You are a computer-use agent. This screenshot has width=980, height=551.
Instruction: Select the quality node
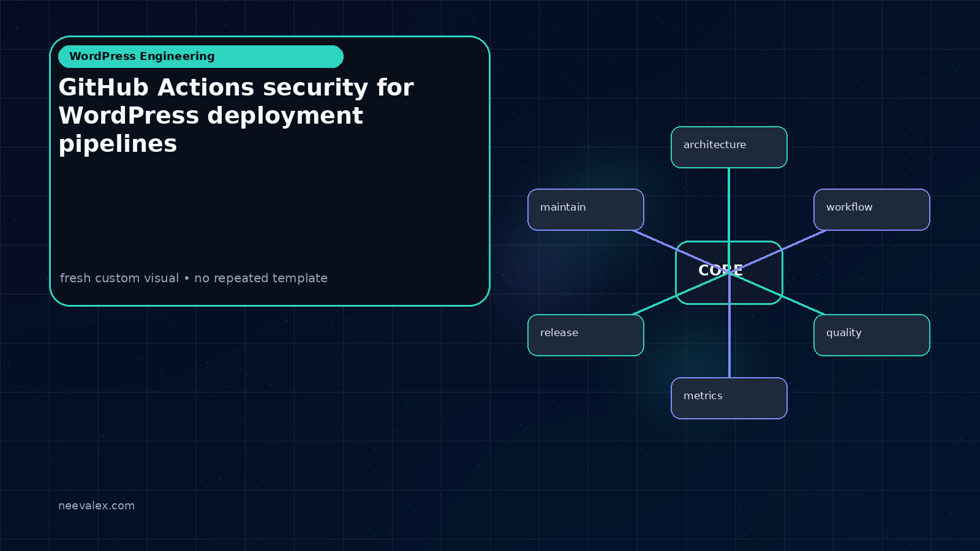click(x=872, y=335)
